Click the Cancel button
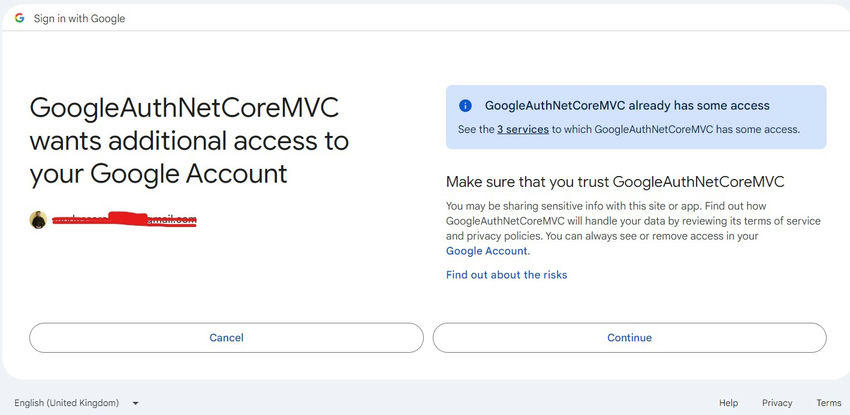The height and width of the screenshot is (415, 850). point(227,338)
